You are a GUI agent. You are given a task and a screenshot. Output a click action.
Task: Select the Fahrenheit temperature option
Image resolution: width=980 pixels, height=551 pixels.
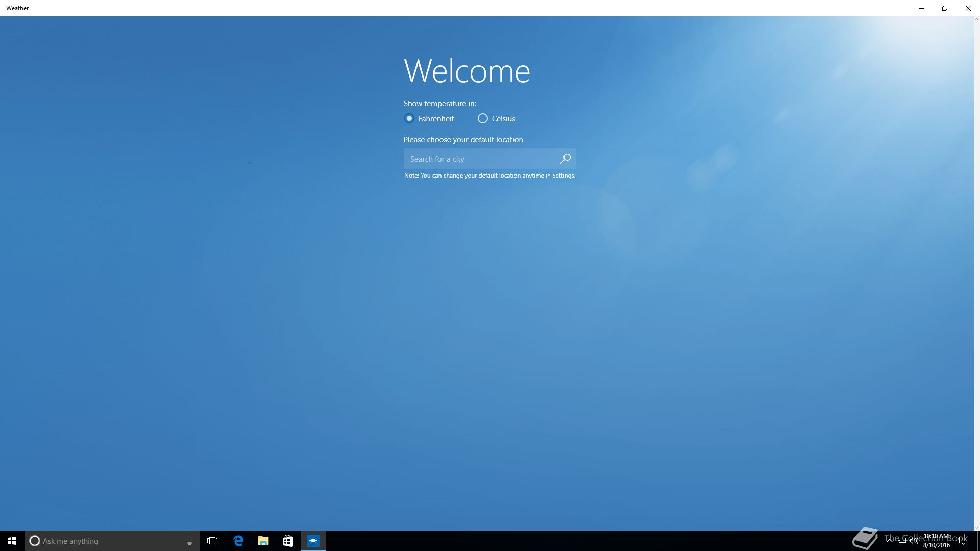click(409, 118)
